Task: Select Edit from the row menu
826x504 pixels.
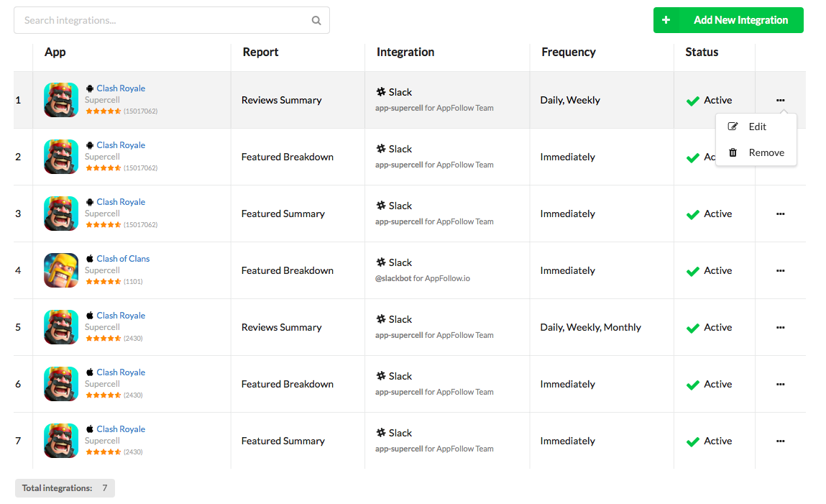Action: [756, 127]
